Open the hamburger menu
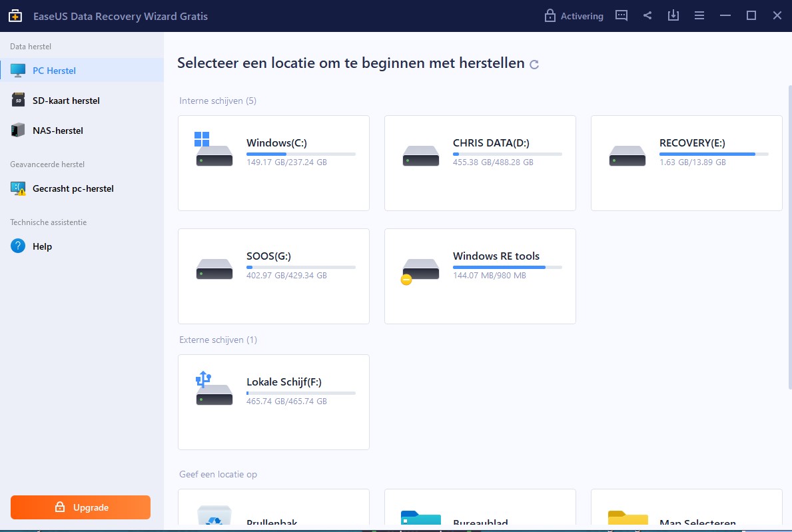Screen dimensions: 792x532 (699, 16)
